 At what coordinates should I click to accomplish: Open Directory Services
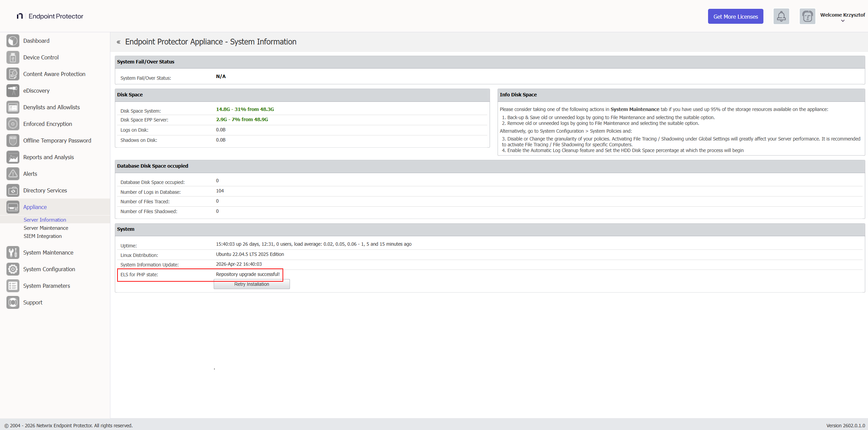point(44,190)
